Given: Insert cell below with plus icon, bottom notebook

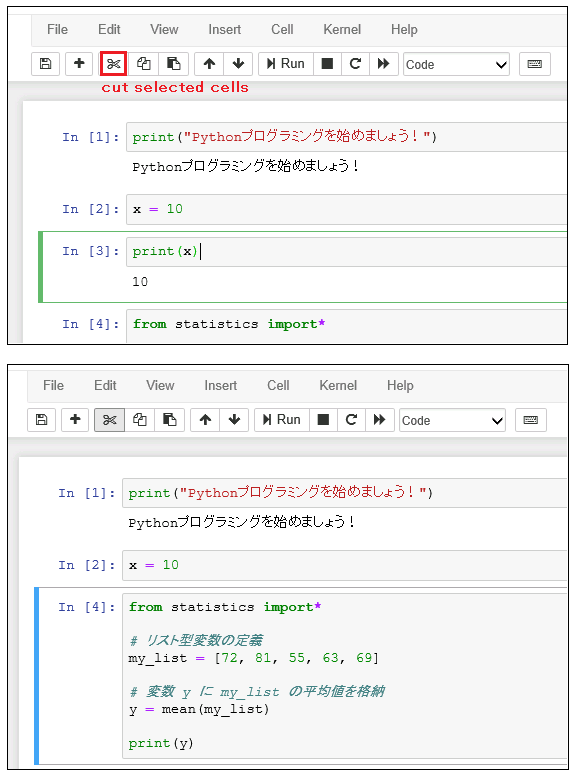Looking at the screenshot, I should pos(75,420).
